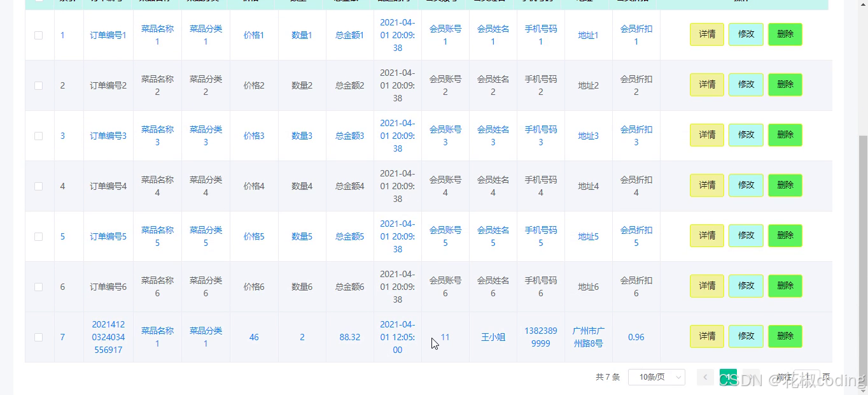This screenshot has height=395, width=868.
Task: Click member account value 11
Action: click(x=445, y=337)
